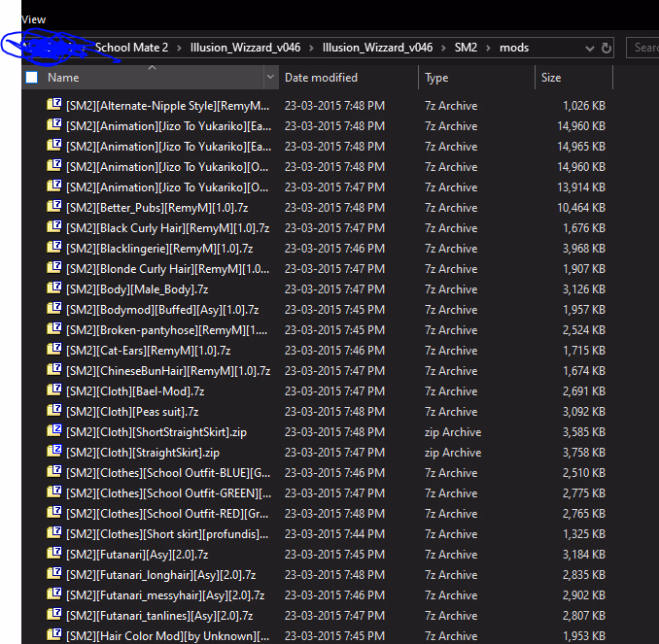Click the 13,914 KB size cell

pyautogui.click(x=581, y=187)
